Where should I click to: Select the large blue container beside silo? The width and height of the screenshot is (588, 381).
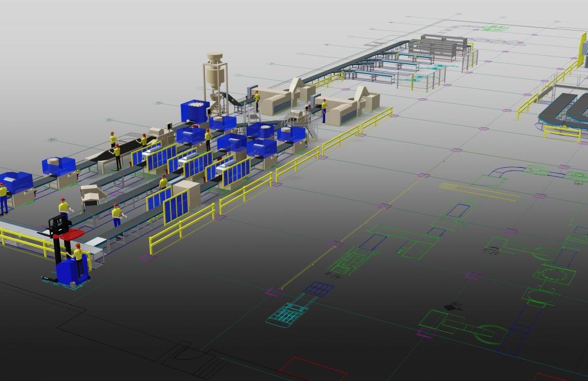coord(195,111)
